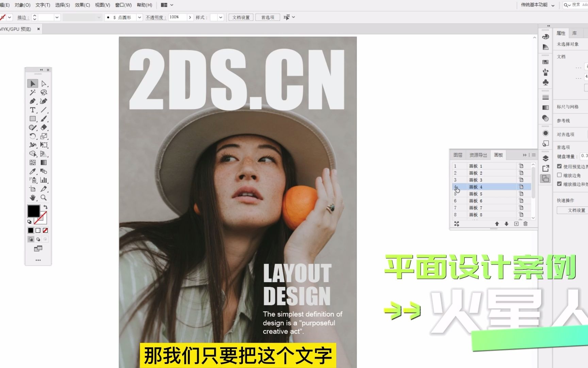Open the Stroke panel lines icon
The image size is (588, 368).
click(545, 97)
